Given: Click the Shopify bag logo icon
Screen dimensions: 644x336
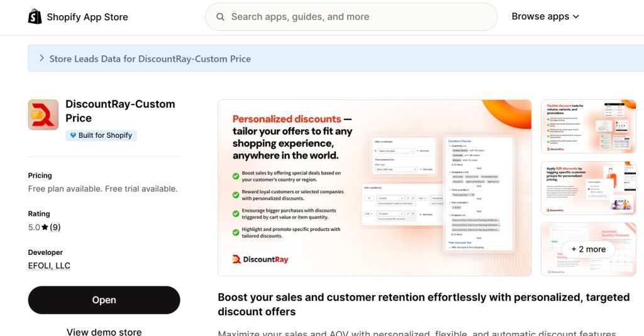Looking at the screenshot, I should pos(35,17).
